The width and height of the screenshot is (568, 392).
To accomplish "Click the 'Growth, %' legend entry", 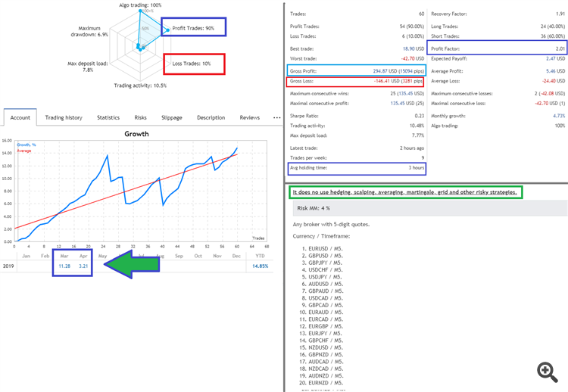I will [27, 145].
